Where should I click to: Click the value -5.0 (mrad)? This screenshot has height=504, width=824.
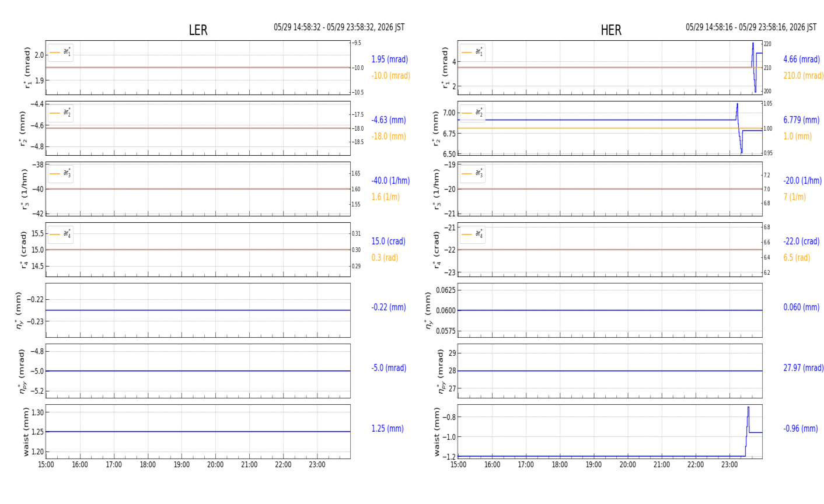click(x=389, y=368)
